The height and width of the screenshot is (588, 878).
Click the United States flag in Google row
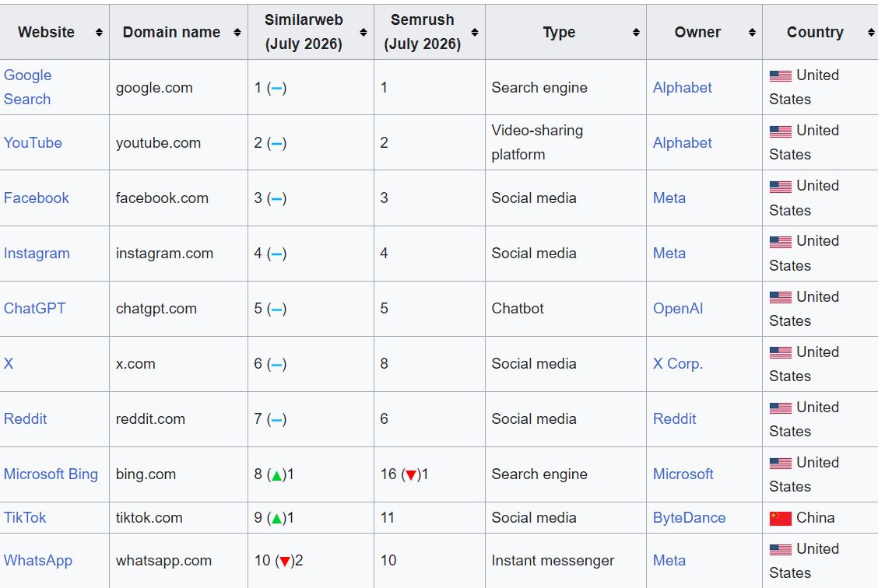click(780, 75)
